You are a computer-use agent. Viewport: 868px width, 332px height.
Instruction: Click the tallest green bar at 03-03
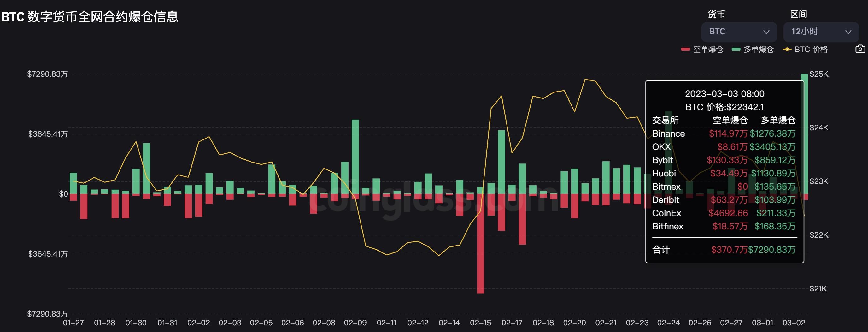[804, 135]
